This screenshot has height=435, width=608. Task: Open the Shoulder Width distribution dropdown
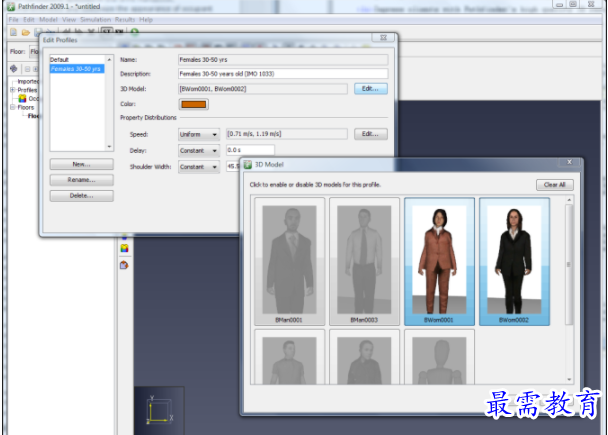pos(198,167)
